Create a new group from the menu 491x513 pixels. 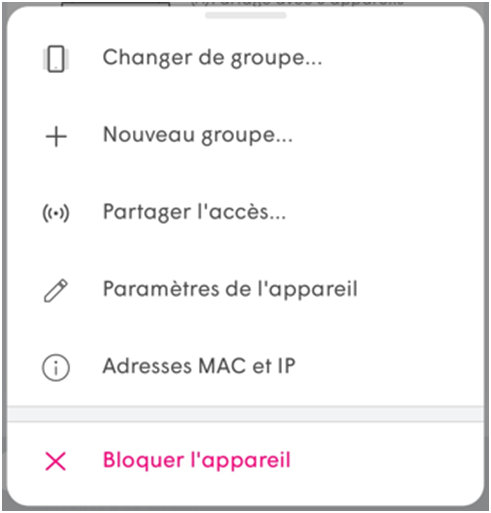click(245, 136)
